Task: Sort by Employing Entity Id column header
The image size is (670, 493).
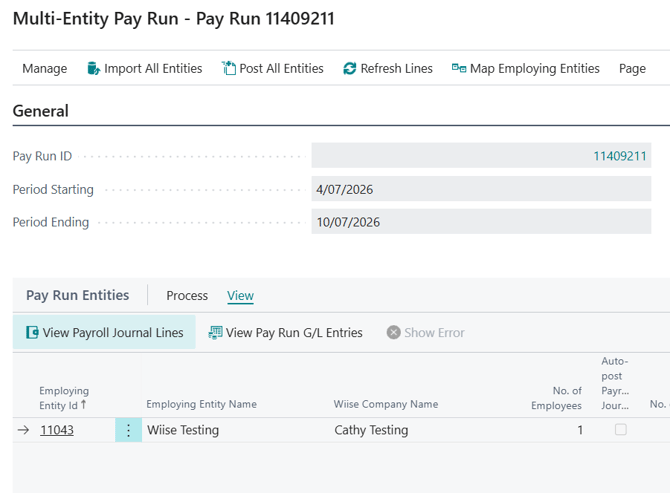Action: [x=64, y=398]
